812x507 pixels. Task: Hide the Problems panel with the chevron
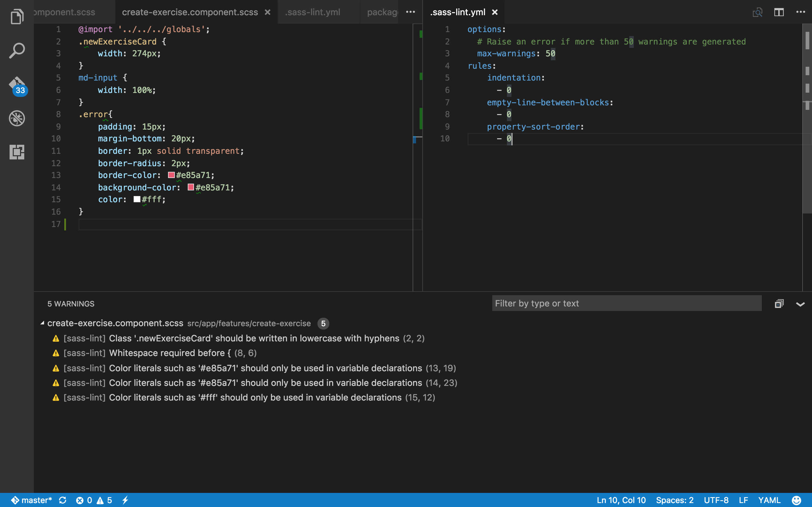pyautogui.click(x=800, y=304)
